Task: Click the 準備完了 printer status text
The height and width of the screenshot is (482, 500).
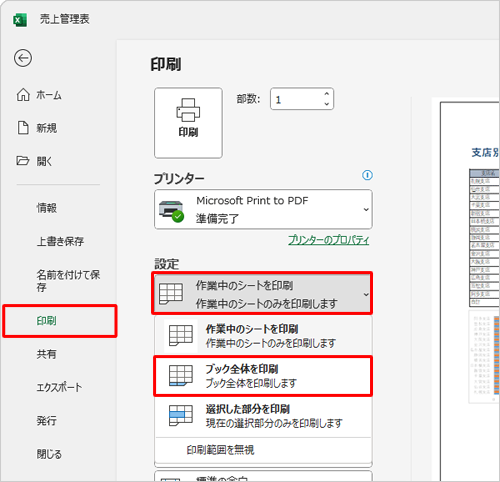Action: 217,219
